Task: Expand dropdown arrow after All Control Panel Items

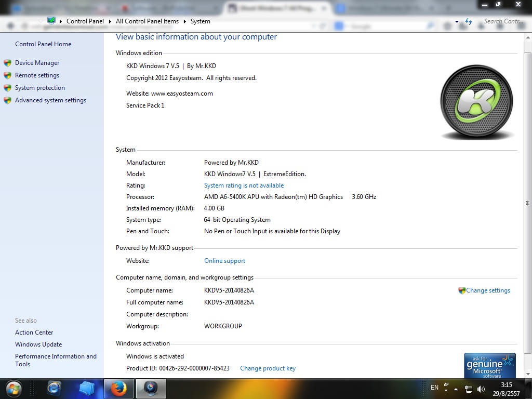Action: 184,21
